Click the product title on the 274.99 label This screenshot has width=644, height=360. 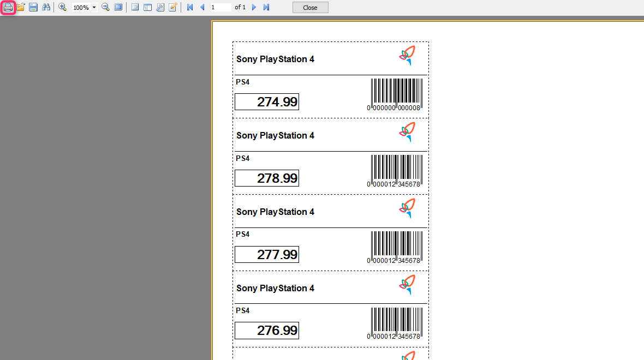[x=275, y=59]
